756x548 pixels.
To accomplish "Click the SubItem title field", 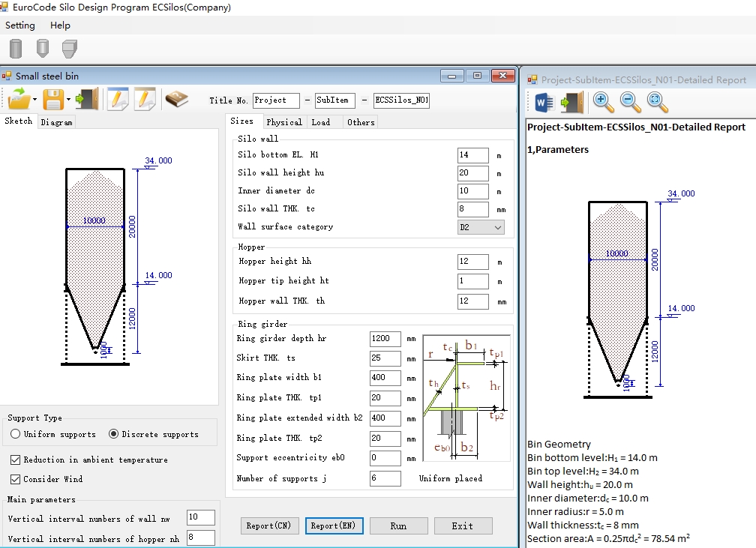I will tap(334, 100).
